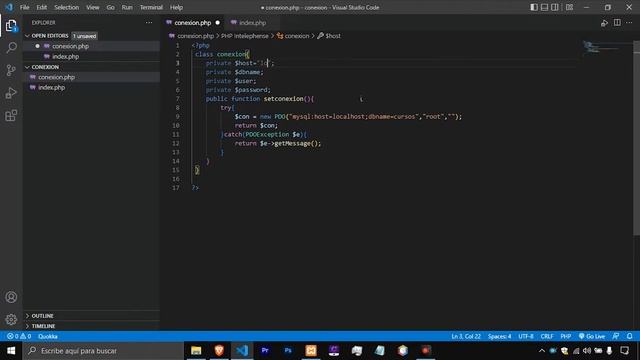This screenshot has width=640, height=360.
Task: Change end of line sequence CRLF
Action: (547, 336)
